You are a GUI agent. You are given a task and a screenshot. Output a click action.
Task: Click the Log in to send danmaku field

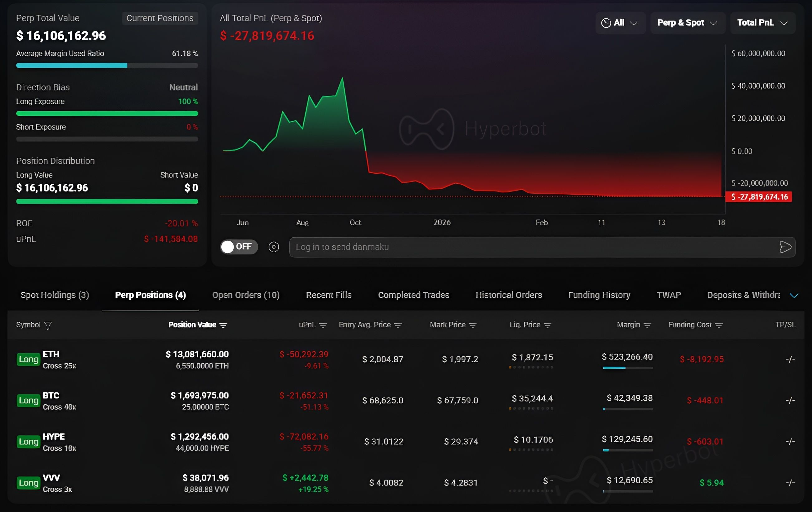(542, 247)
